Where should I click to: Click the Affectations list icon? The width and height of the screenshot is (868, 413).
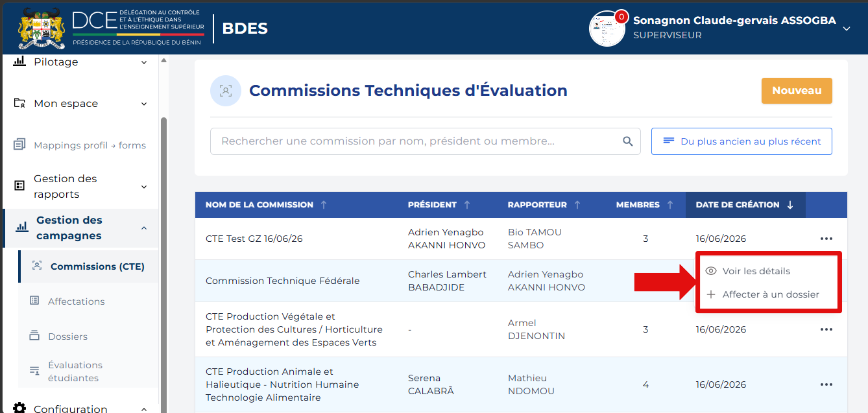point(34,301)
